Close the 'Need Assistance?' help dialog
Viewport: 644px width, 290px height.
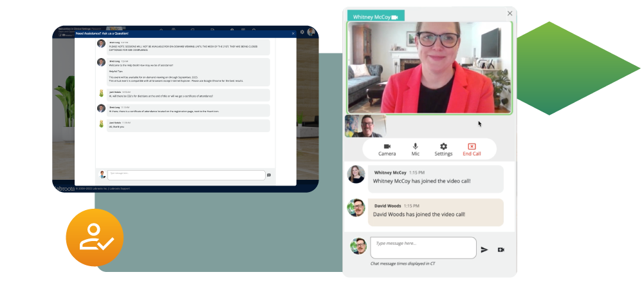click(293, 34)
